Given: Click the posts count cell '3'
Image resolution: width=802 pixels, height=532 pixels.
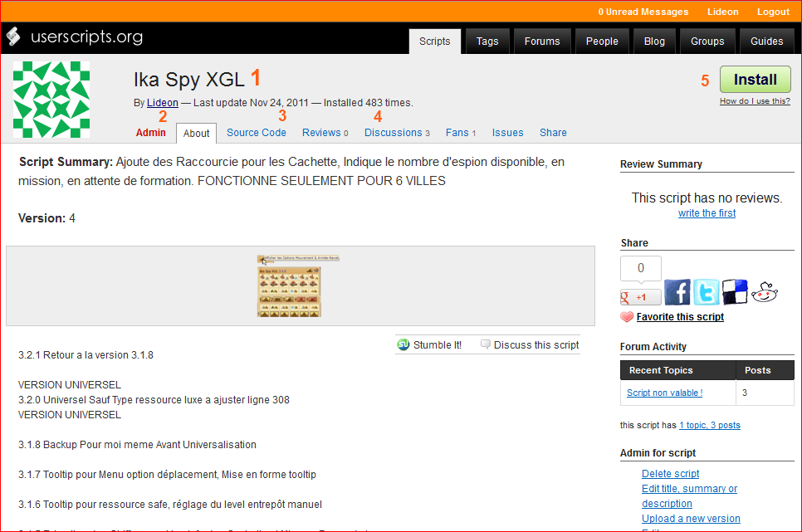Looking at the screenshot, I should pos(765,393).
